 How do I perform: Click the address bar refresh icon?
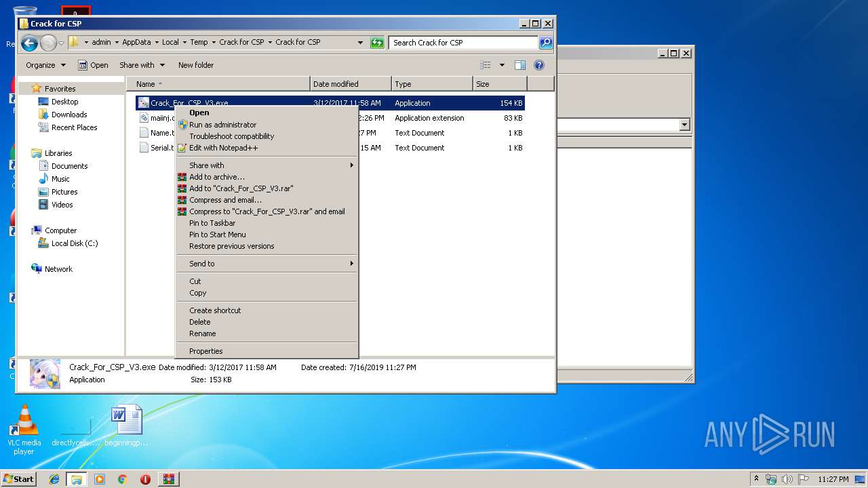[377, 43]
